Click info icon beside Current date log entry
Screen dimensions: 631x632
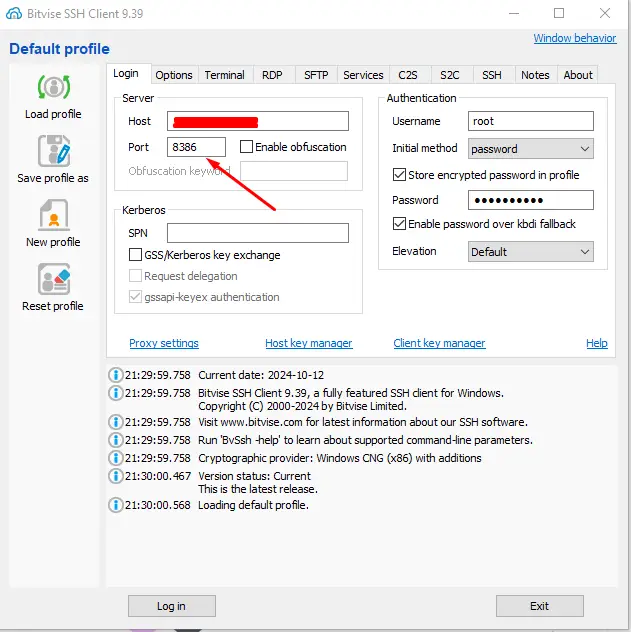point(116,375)
